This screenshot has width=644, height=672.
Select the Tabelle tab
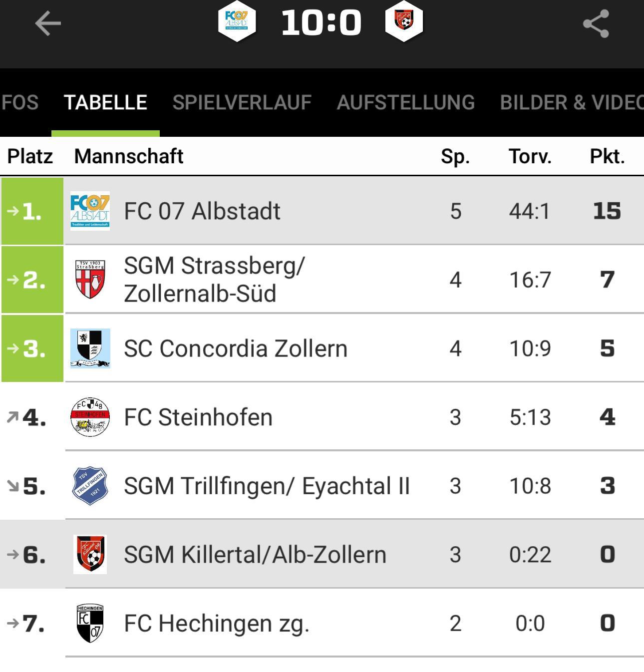[105, 103]
